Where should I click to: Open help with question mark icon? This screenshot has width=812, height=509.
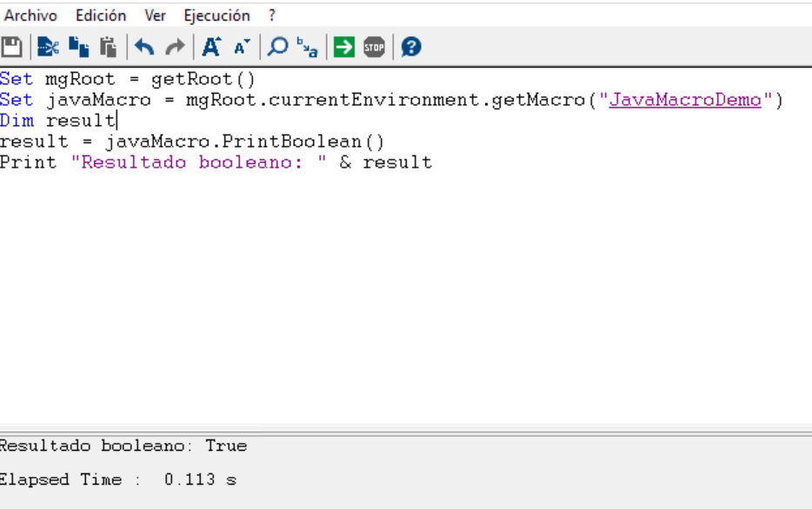(411, 47)
